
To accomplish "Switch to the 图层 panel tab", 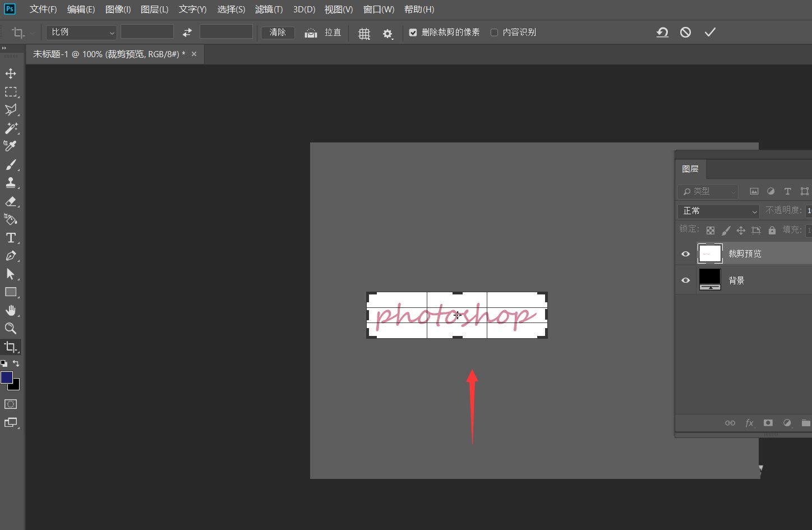I will (x=690, y=169).
